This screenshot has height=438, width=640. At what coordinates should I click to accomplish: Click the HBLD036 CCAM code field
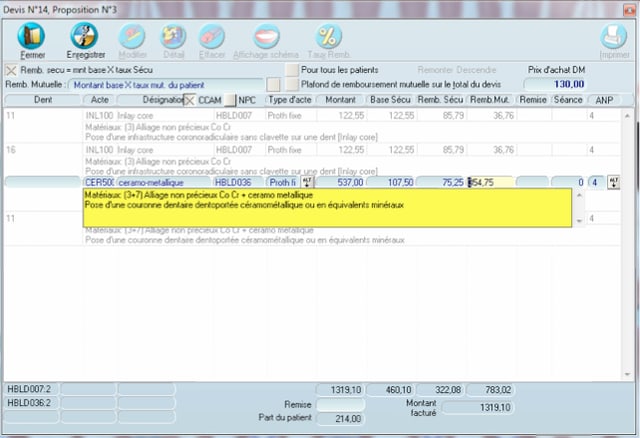(x=238, y=182)
